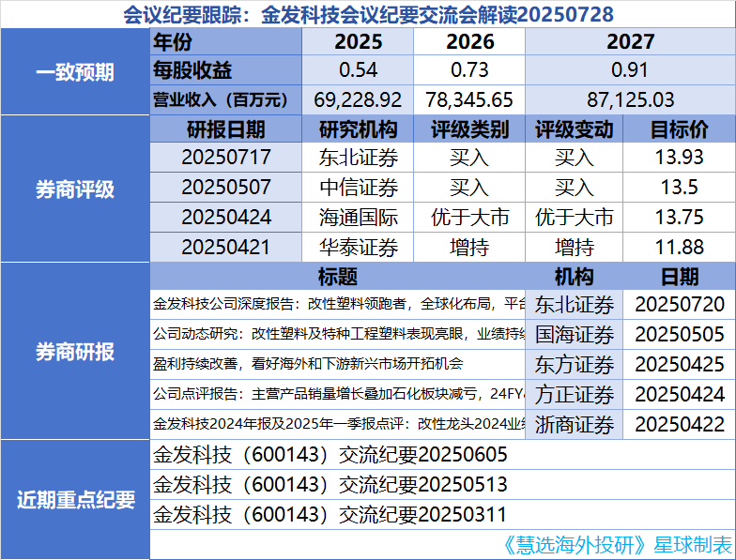
Task: Click the 日期 column header
Action: point(680,276)
